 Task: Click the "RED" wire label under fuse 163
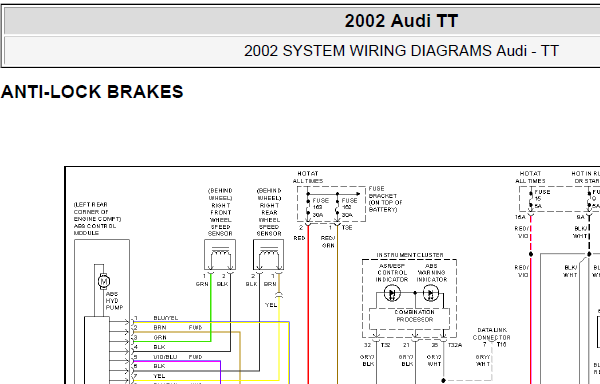point(299,238)
